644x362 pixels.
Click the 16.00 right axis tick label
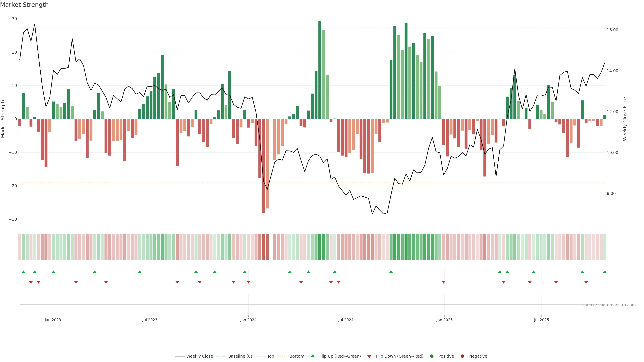click(612, 30)
